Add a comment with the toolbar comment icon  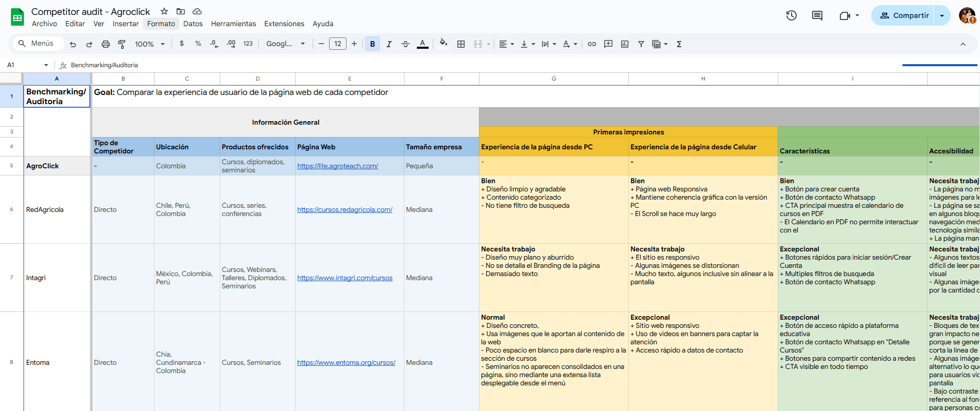(608, 44)
